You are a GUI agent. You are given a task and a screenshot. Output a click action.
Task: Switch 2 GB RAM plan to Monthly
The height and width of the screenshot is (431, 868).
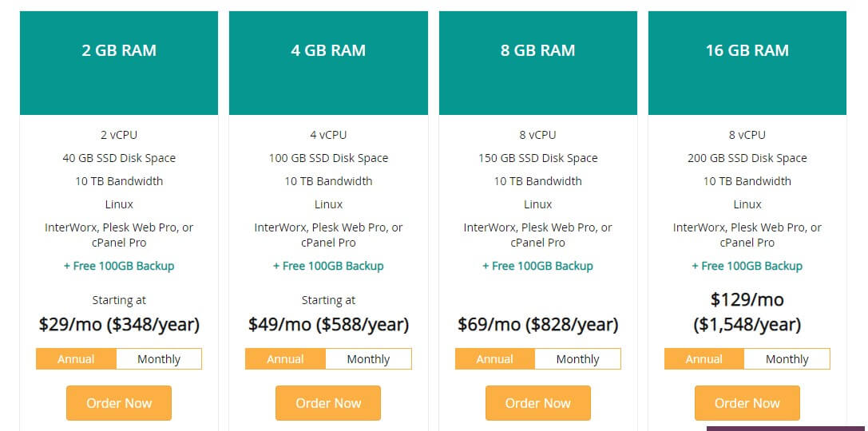coord(159,358)
